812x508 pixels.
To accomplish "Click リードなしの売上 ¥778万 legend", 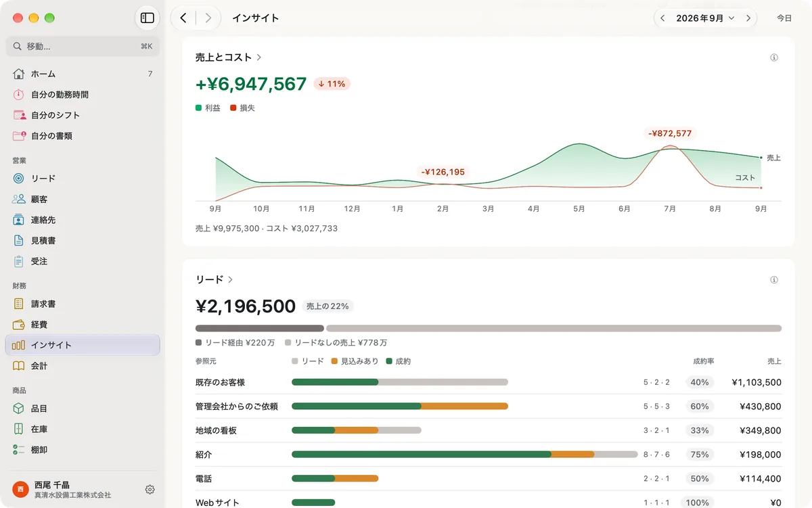I will point(336,343).
